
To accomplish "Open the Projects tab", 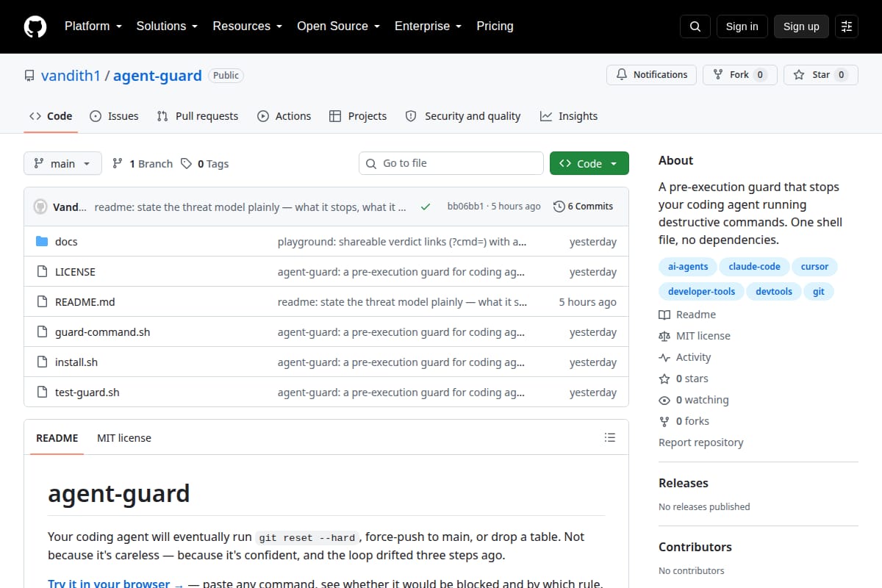I will 358,116.
